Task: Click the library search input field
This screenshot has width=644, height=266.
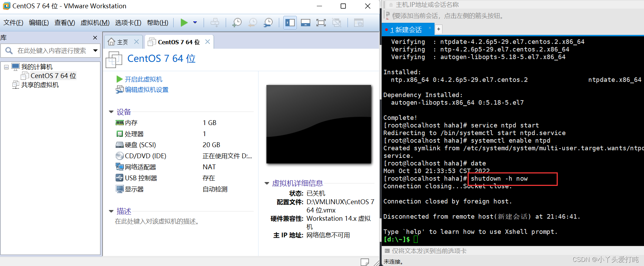Action: click(x=52, y=51)
